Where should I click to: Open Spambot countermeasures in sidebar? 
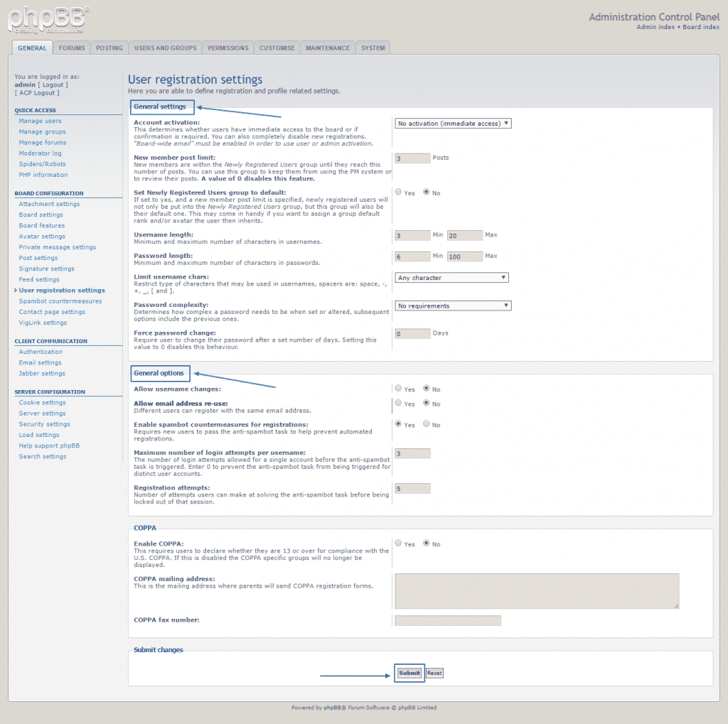tap(60, 301)
